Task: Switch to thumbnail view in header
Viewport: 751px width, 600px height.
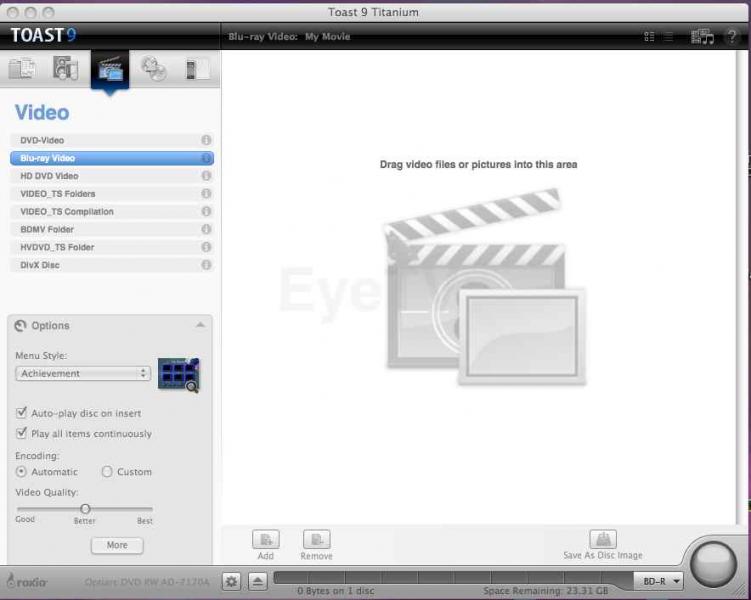Action: (649, 37)
